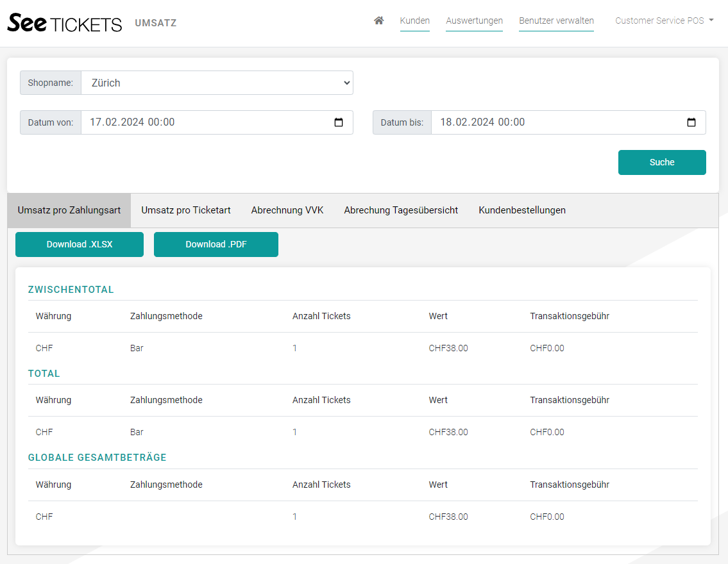This screenshot has height=564, width=728.
Task: Download the report as .XLSX
Action: pyautogui.click(x=80, y=244)
